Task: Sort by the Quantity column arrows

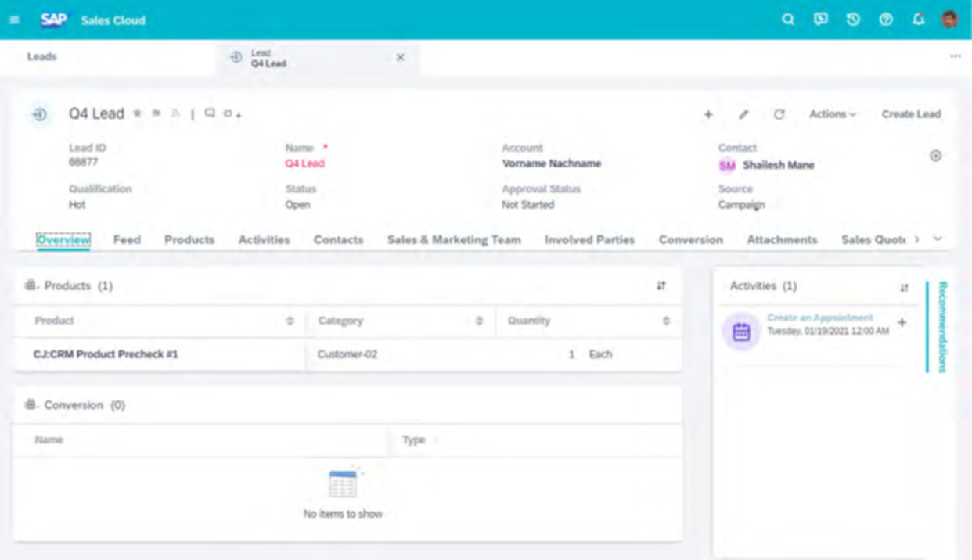Action: tap(666, 321)
